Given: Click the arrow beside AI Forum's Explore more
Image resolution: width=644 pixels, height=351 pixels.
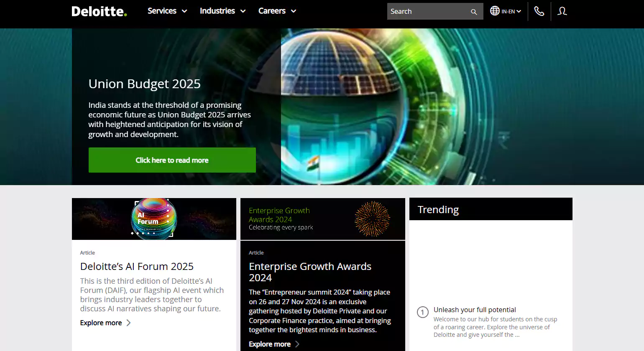Looking at the screenshot, I should click(x=129, y=323).
